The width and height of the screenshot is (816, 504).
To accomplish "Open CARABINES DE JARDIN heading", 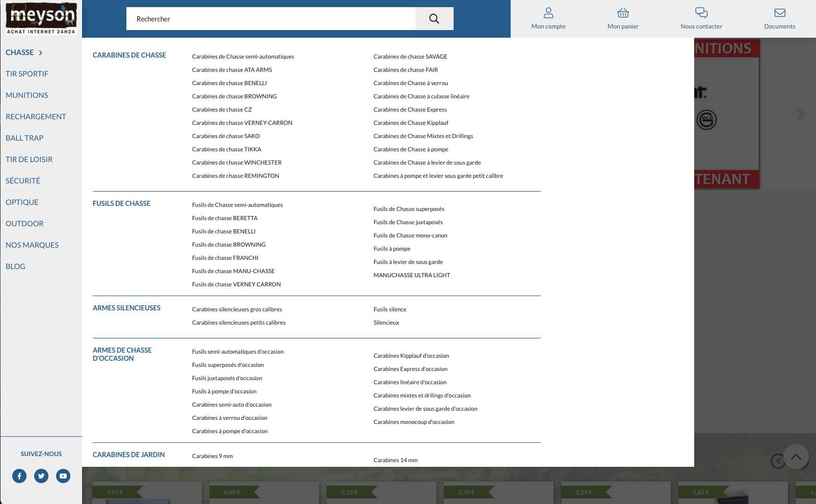I will 128,455.
